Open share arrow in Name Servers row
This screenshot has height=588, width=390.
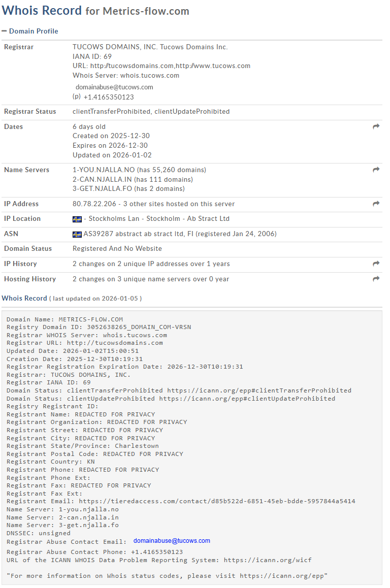click(376, 170)
